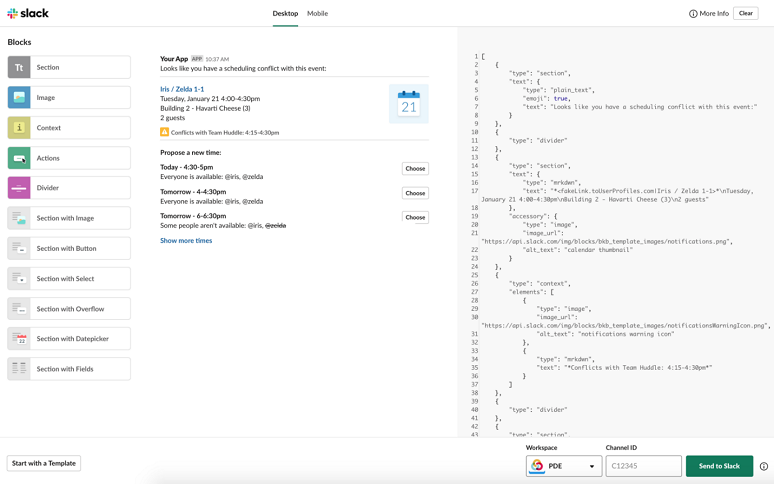The height and width of the screenshot is (484, 774).
Task: Switch to the Desktop preview tab
Action: [285, 14]
